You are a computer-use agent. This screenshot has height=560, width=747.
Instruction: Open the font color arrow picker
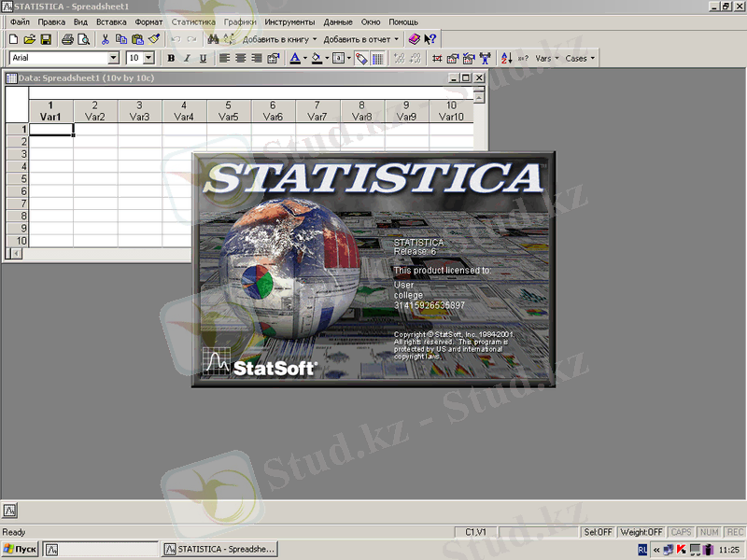click(x=303, y=58)
